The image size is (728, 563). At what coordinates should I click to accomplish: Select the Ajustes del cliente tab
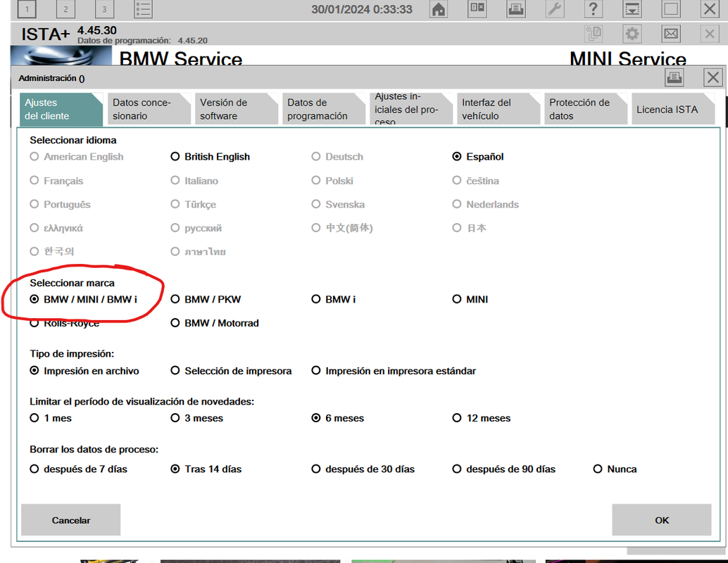coord(61,109)
